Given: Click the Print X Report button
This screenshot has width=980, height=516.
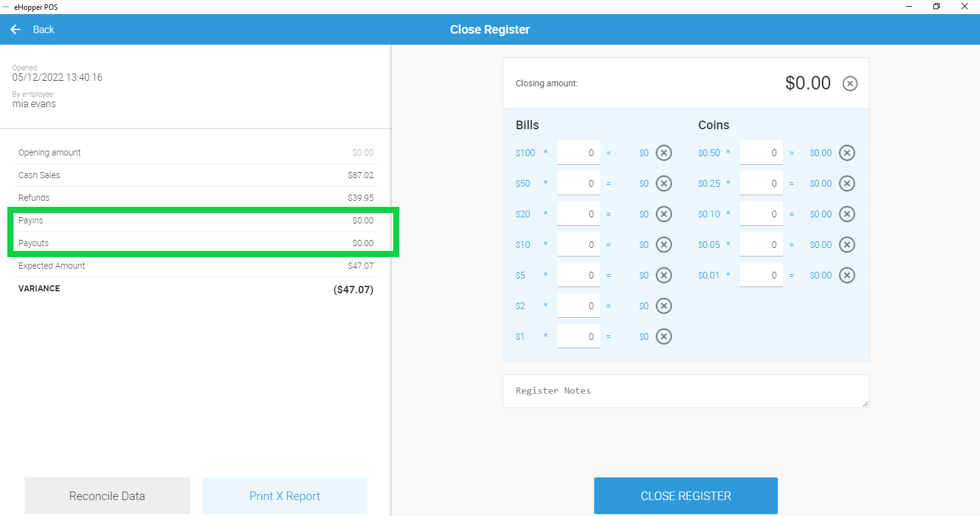Looking at the screenshot, I should click(285, 496).
